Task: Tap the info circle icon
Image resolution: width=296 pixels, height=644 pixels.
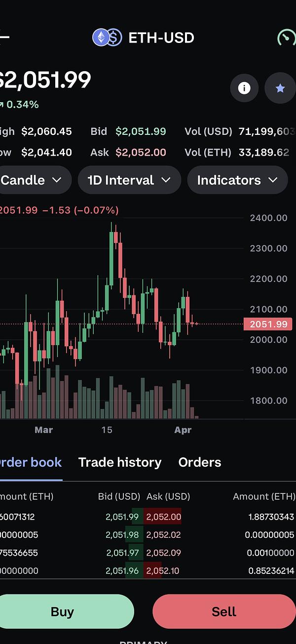Action: [244, 88]
